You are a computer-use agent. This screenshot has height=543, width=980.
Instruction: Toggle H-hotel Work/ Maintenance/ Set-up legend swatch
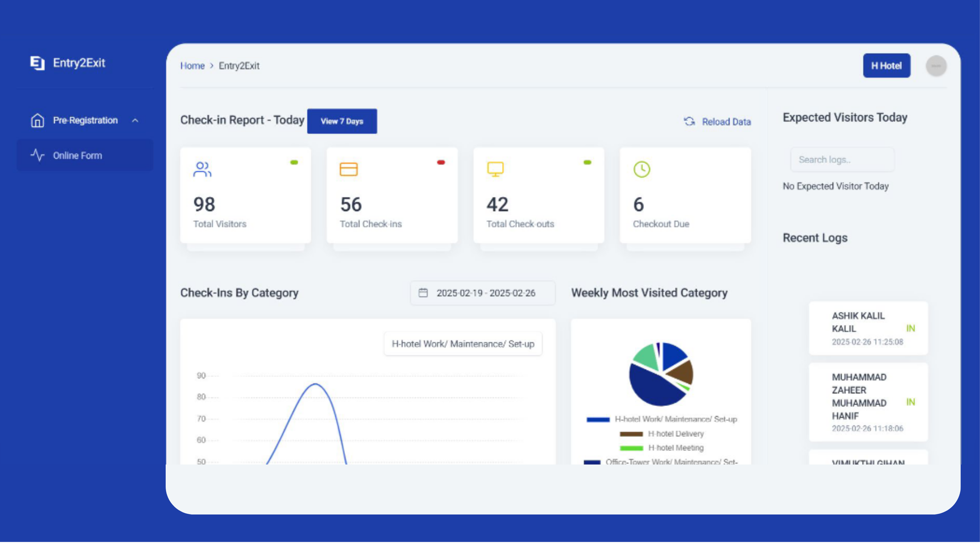pos(598,420)
